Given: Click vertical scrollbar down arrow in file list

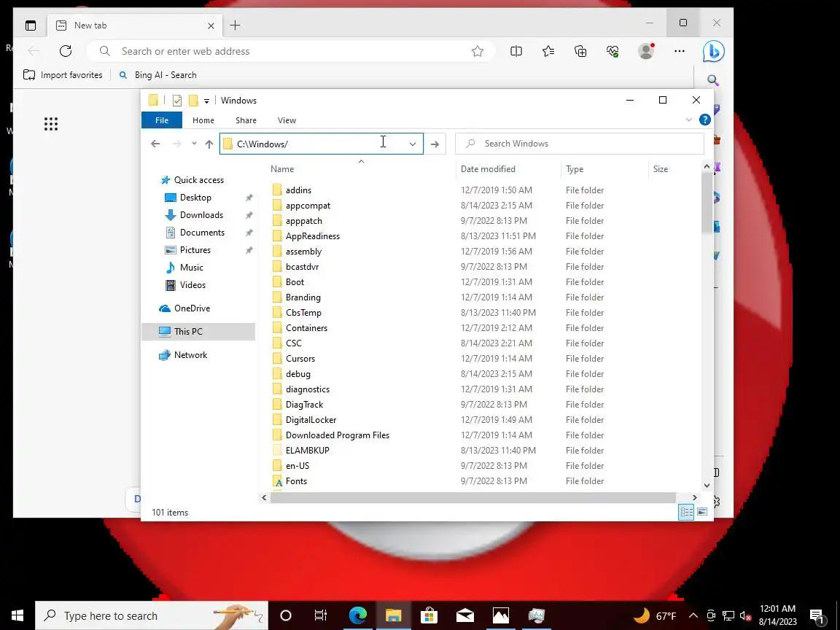Looking at the screenshot, I should pyautogui.click(x=707, y=486).
